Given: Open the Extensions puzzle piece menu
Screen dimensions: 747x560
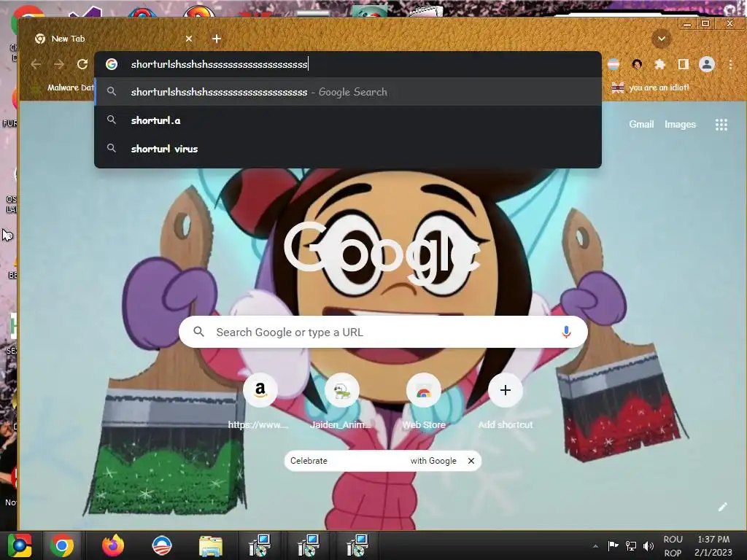Looking at the screenshot, I should coord(659,64).
